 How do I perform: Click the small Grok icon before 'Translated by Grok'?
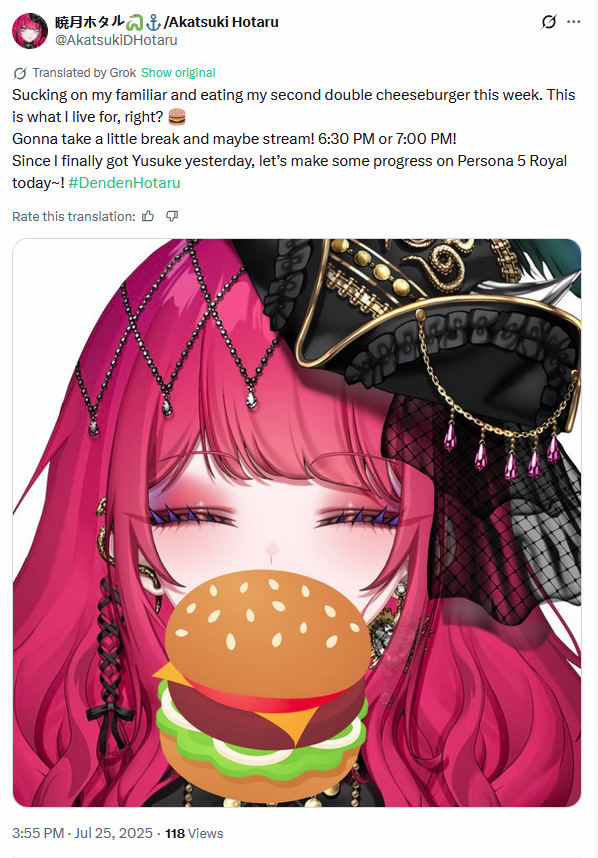(x=20, y=73)
